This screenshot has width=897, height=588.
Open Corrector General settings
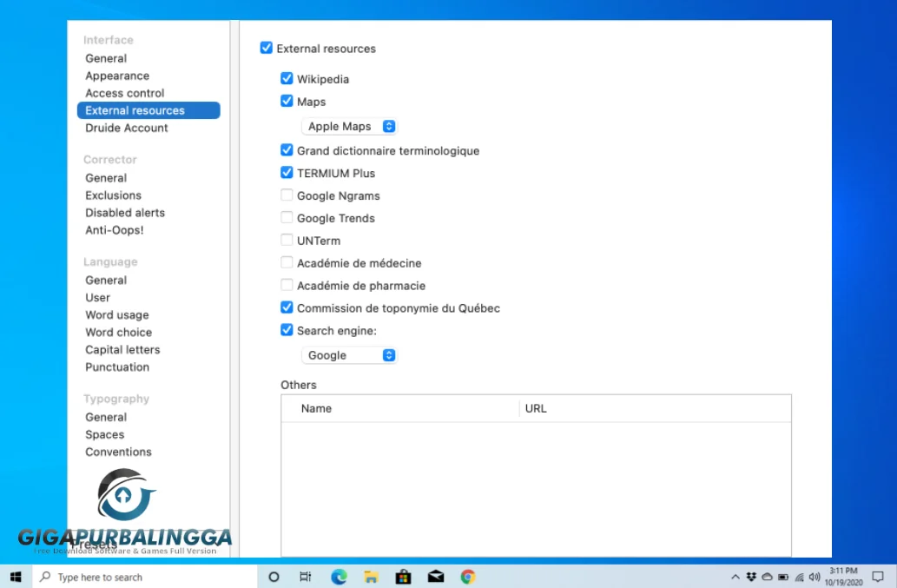pyautogui.click(x=106, y=178)
